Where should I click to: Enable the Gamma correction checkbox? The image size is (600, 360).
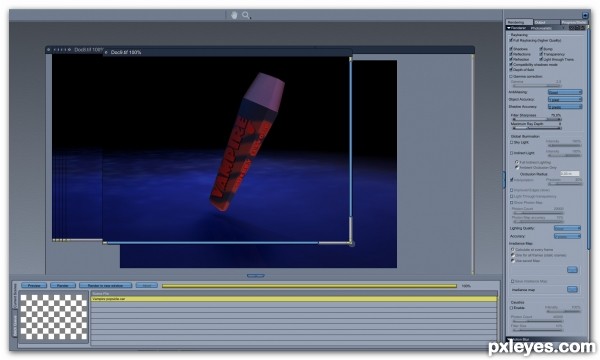[511, 77]
